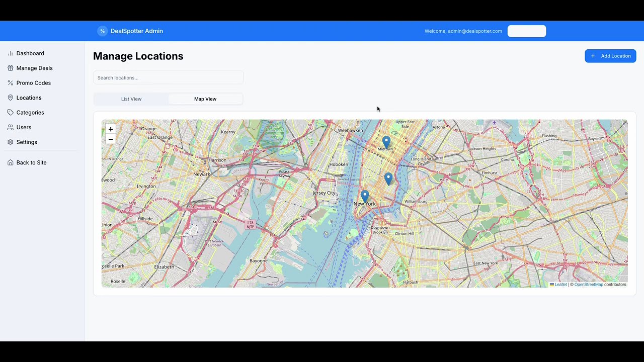Click the Add Location button

click(610, 56)
